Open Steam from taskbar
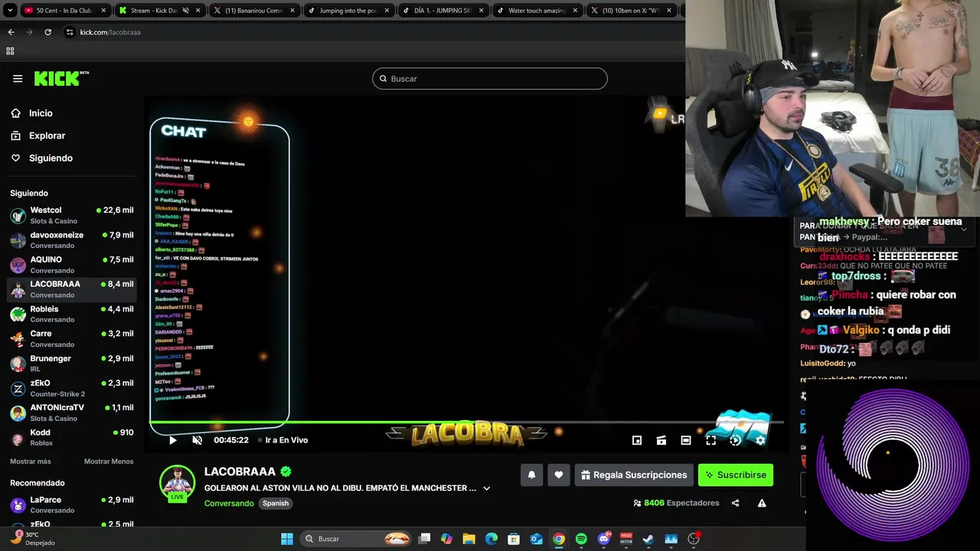This screenshot has height=551, width=980. [x=648, y=539]
